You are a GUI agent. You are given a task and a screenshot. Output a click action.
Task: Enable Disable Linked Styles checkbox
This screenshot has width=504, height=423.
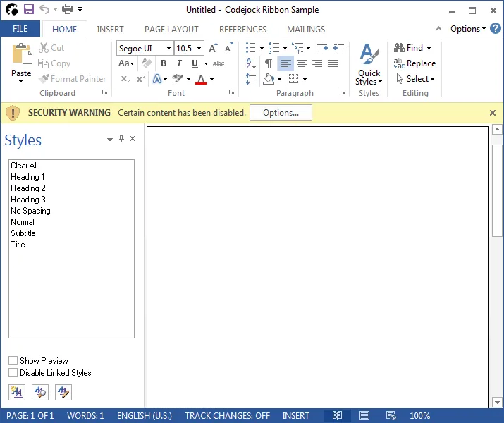tap(13, 373)
